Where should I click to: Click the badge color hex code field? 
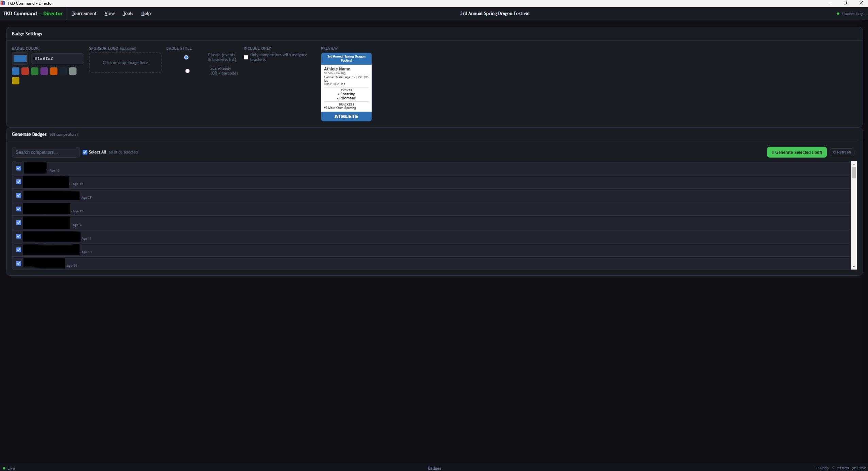click(57, 59)
